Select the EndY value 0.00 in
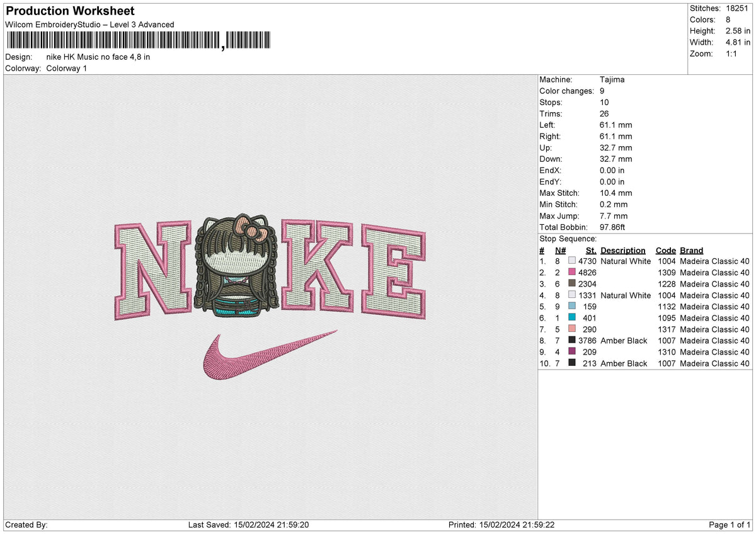Viewport: 756px width, 534px height. coord(612,182)
